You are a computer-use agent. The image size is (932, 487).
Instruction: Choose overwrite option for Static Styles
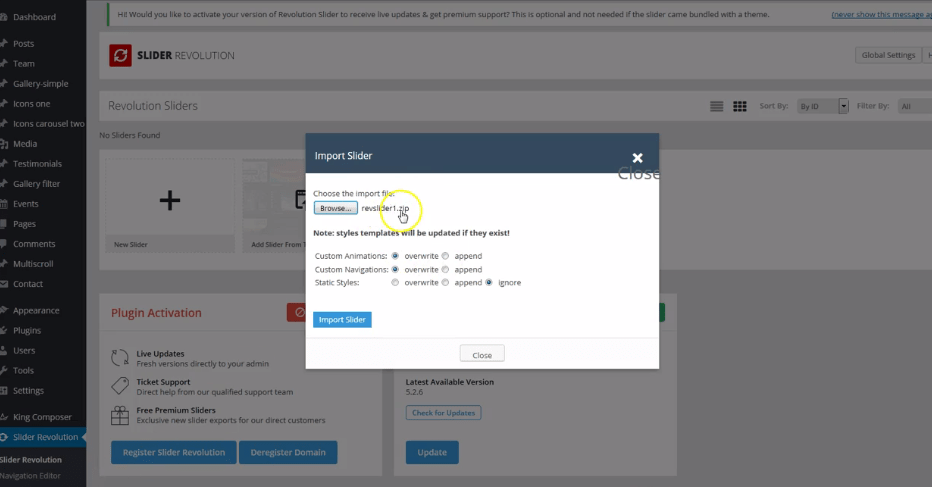[x=396, y=283]
